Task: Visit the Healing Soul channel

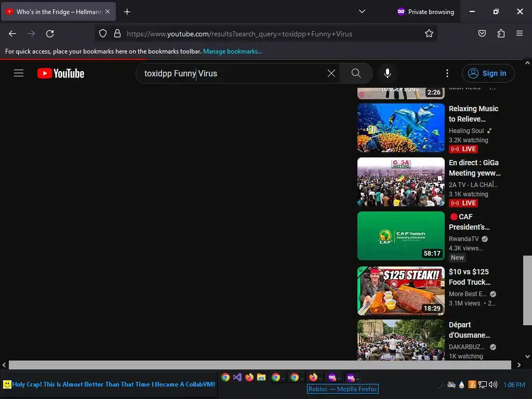Action: (x=466, y=130)
